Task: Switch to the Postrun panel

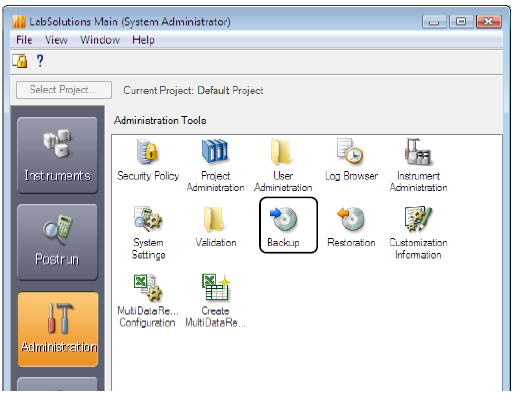Action: pos(57,242)
